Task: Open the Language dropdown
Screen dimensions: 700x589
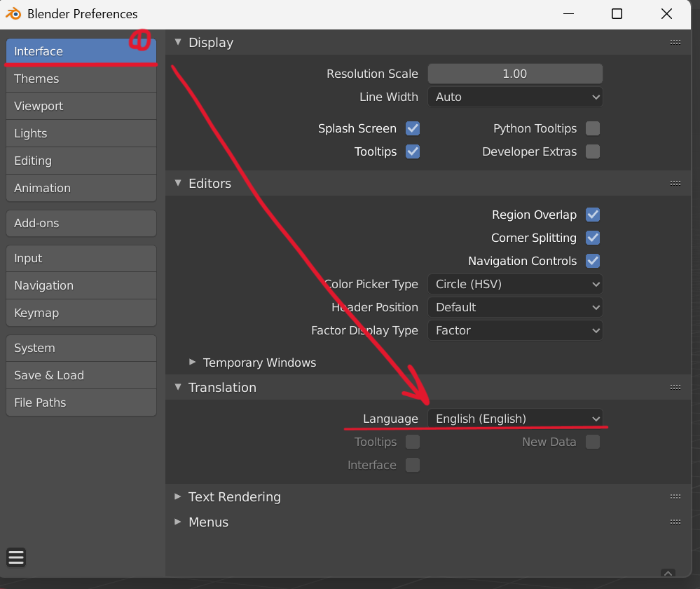Action: [x=515, y=419]
